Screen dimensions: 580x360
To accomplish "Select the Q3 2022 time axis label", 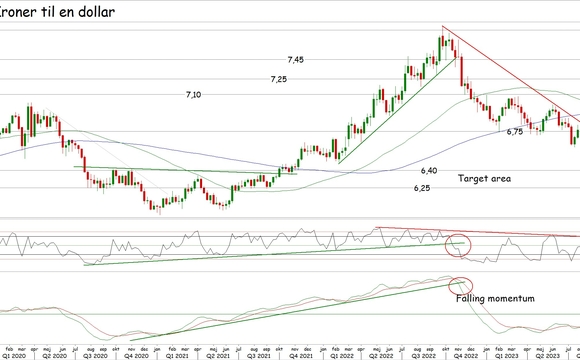I will [x=422, y=356].
